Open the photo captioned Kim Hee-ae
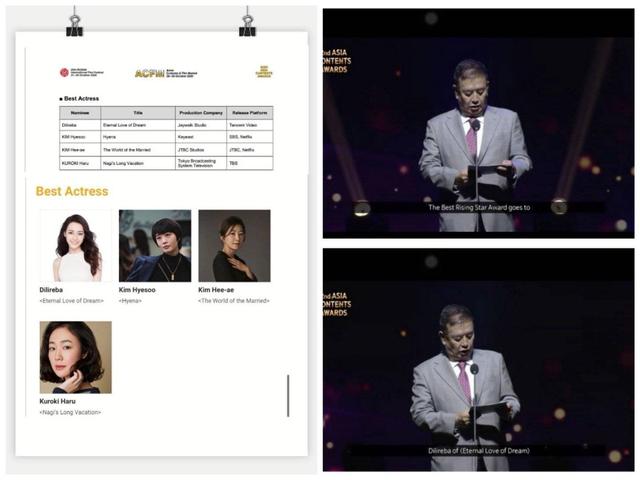The image size is (640, 480). (234, 246)
